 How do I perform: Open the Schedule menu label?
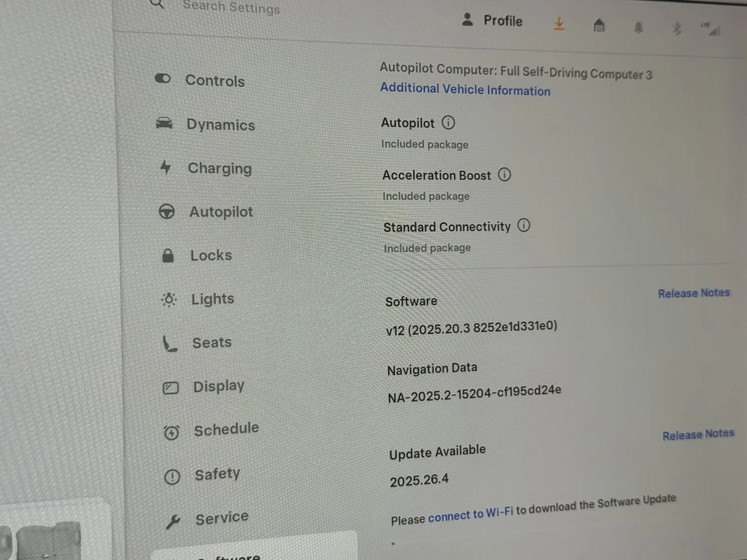[226, 429]
